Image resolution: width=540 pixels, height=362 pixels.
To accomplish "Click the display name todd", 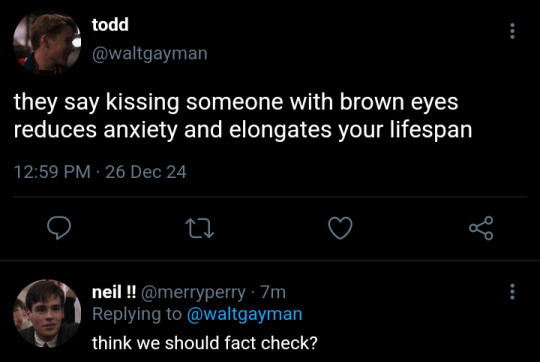I will [x=110, y=24].
